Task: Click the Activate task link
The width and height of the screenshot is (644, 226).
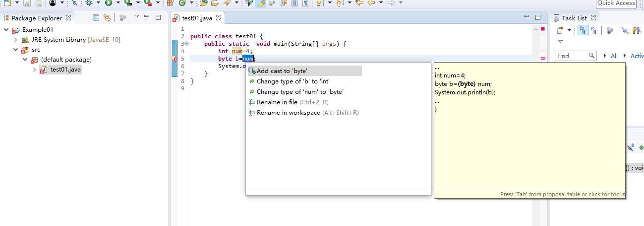Action: (x=637, y=56)
